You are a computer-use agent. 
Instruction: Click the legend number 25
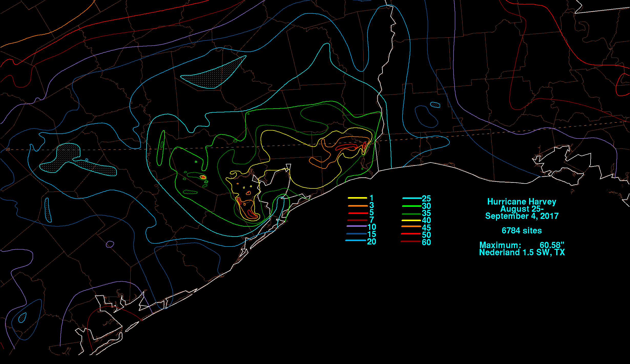coord(426,199)
